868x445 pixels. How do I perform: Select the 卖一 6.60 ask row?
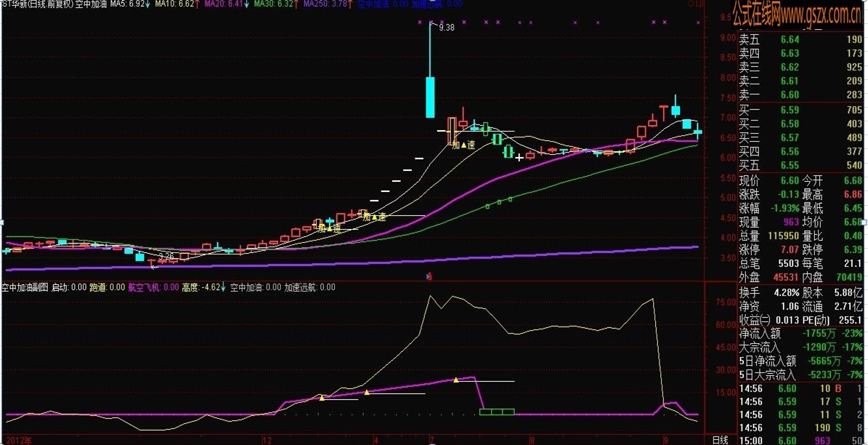pos(802,95)
